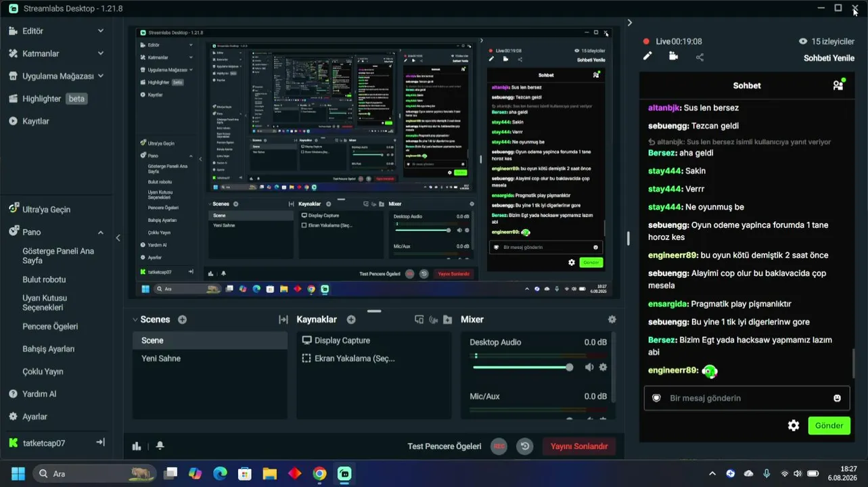Open Google Chrome from the taskbar

click(319, 473)
